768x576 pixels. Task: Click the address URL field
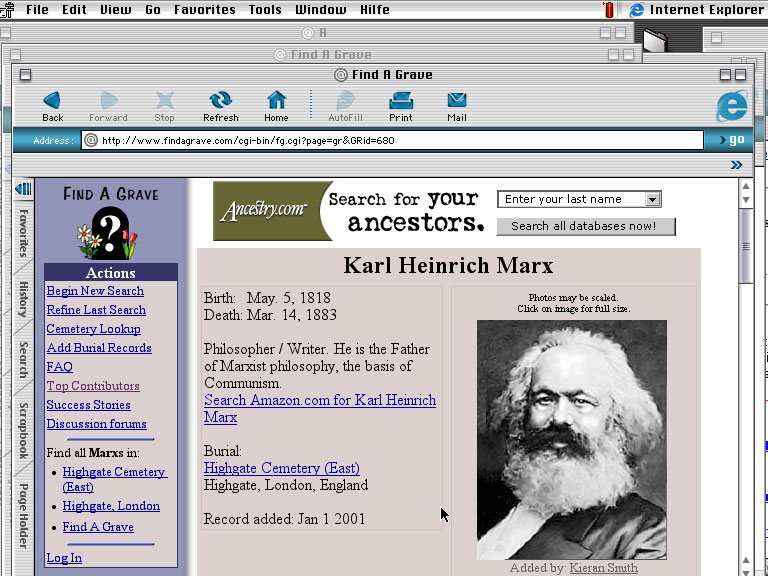pyautogui.click(x=392, y=141)
